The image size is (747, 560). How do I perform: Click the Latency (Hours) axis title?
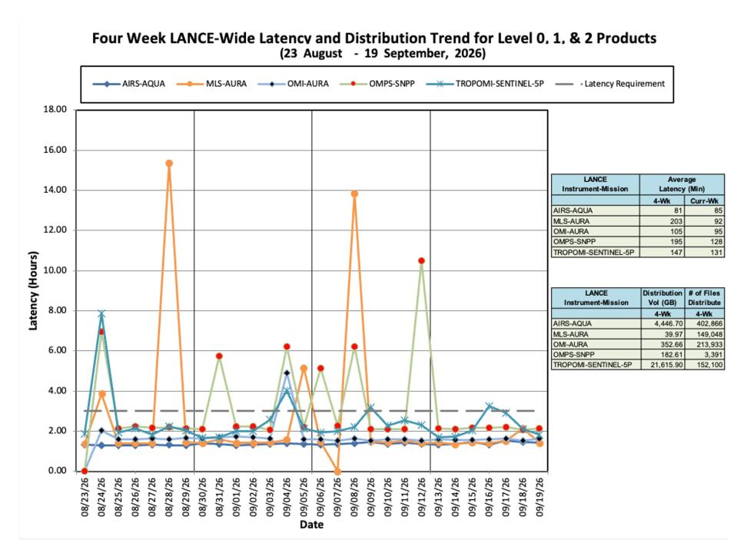[x=33, y=290]
